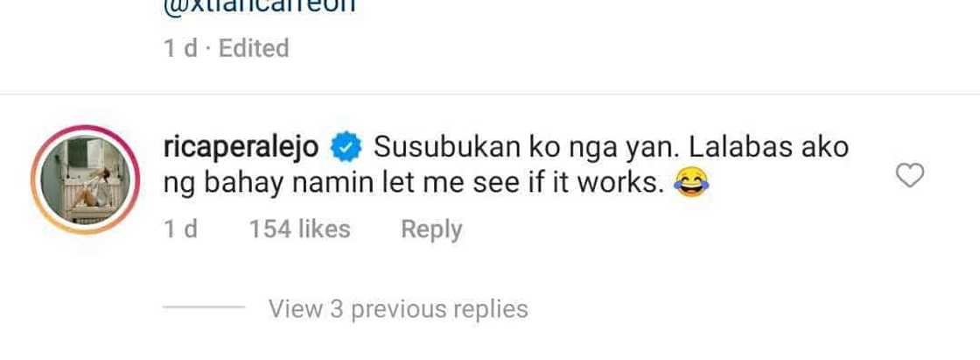Click the "Edited" label on top comment
Viewport: 980px width, 360px height.
254,48
